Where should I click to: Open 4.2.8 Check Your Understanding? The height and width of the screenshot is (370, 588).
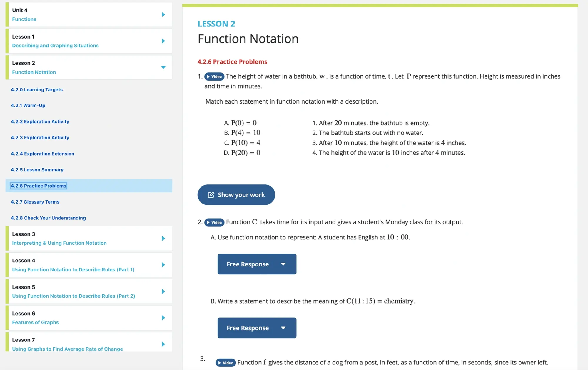(x=48, y=218)
